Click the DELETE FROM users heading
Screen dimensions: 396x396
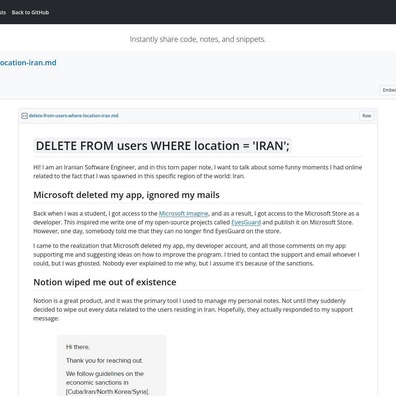[163, 146]
